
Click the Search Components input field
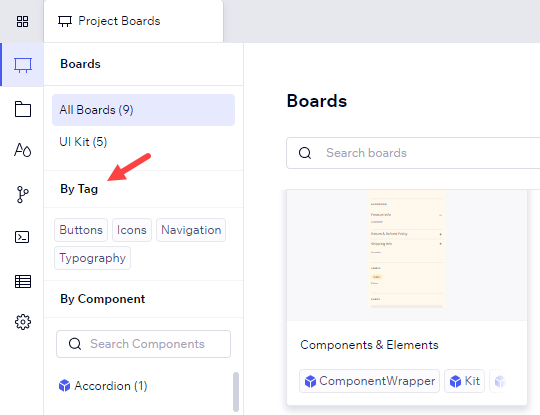(143, 344)
